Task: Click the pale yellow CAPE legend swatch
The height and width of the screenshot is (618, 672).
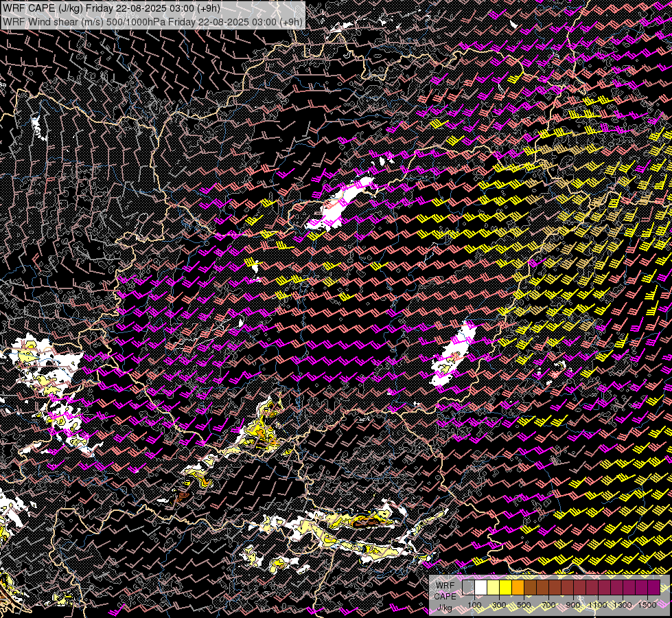Action: pos(494,587)
